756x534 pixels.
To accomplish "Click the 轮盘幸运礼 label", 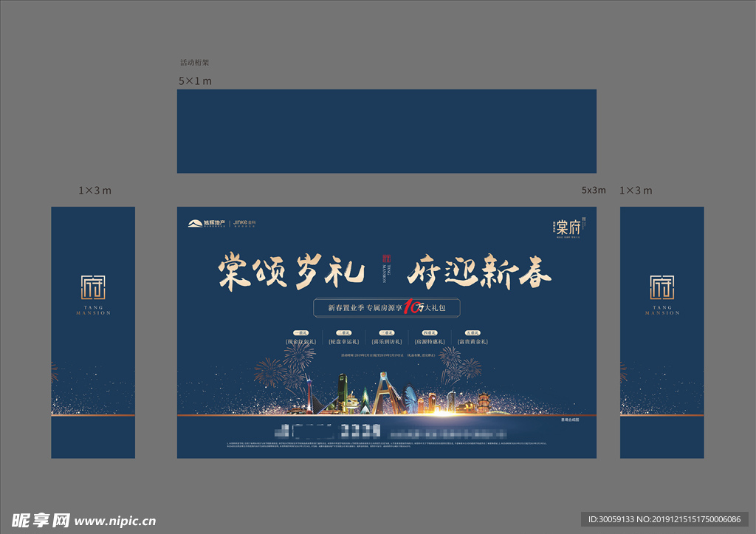I will click(x=343, y=342).
